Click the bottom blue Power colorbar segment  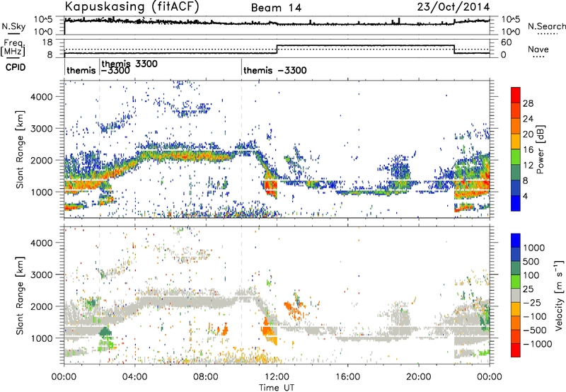coord(516,204)
